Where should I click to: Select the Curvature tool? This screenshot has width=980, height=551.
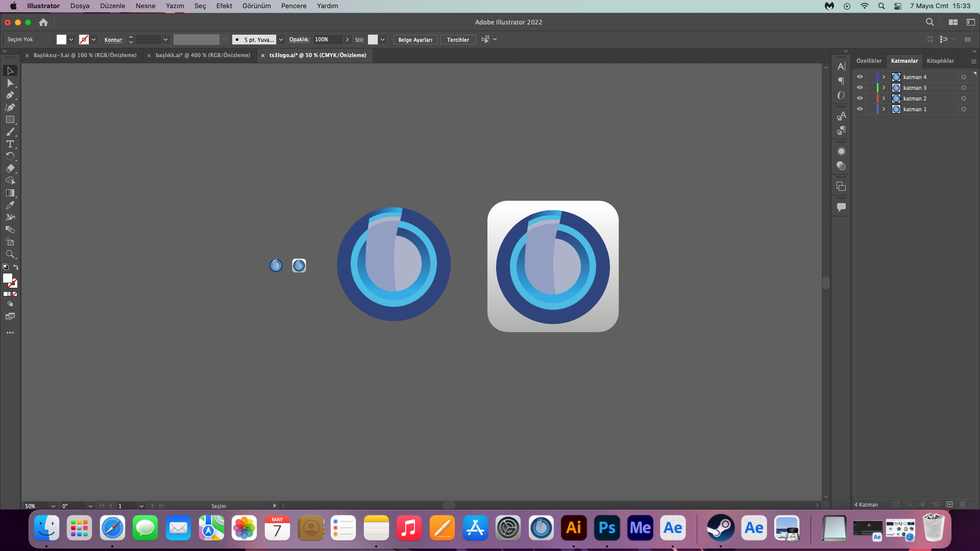(x=10, y=108)
